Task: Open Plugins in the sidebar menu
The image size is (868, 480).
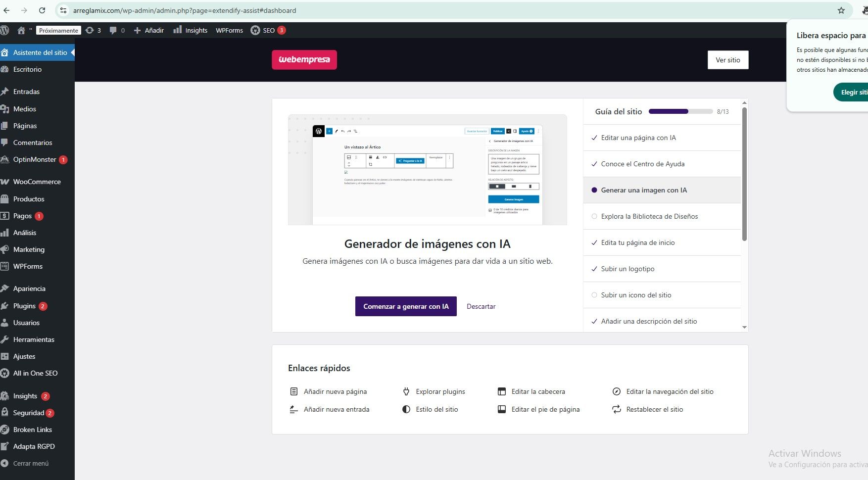Action: point(24,306)
